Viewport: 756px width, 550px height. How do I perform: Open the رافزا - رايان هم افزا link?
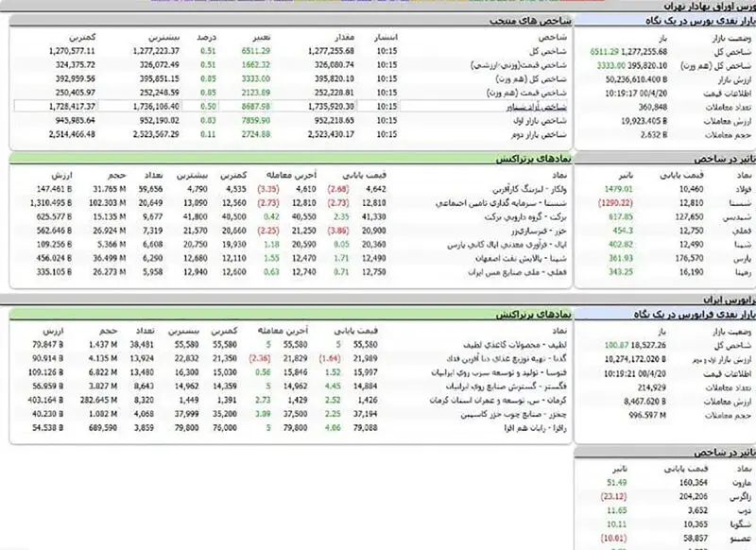pos(535,428)
